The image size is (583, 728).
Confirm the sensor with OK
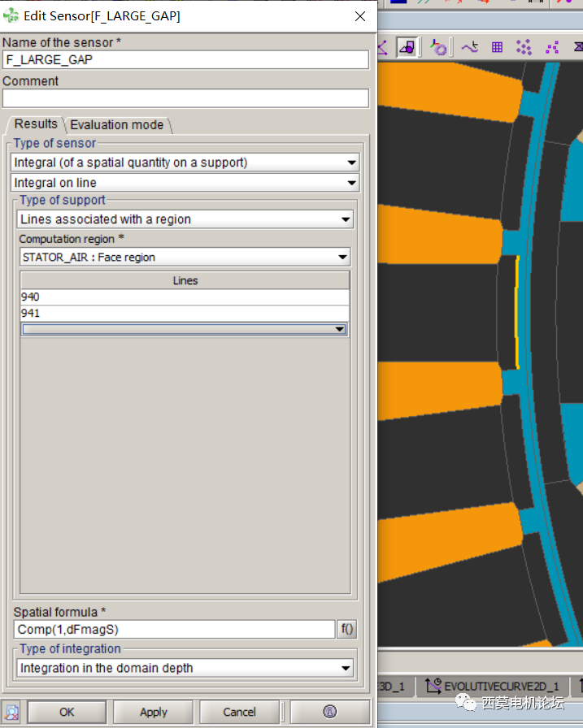67,712
